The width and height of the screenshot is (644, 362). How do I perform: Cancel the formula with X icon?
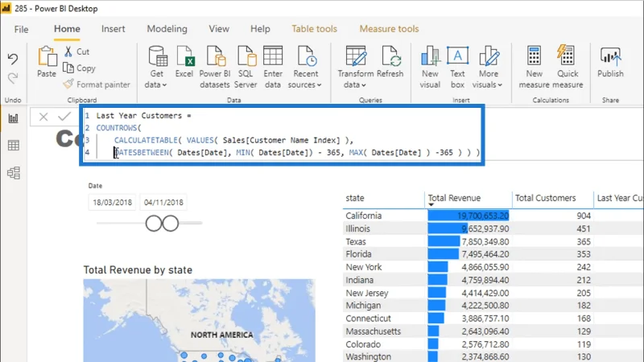click(43, 117)
